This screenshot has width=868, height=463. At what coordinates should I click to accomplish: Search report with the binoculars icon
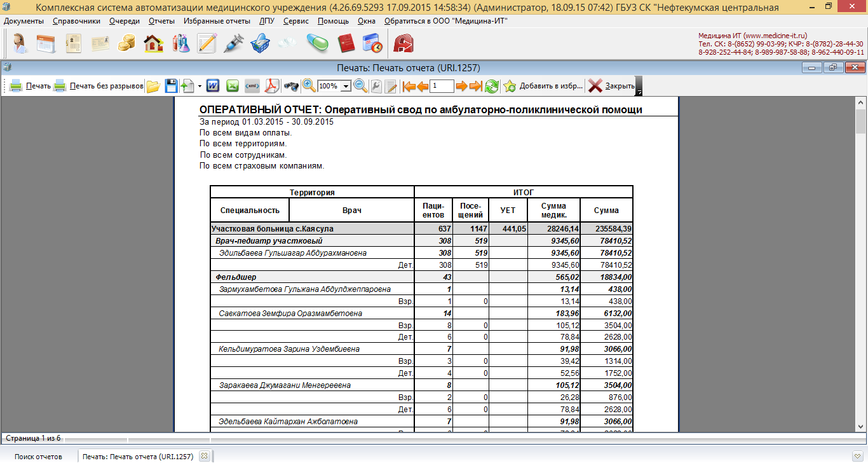[x=291, y=86]
